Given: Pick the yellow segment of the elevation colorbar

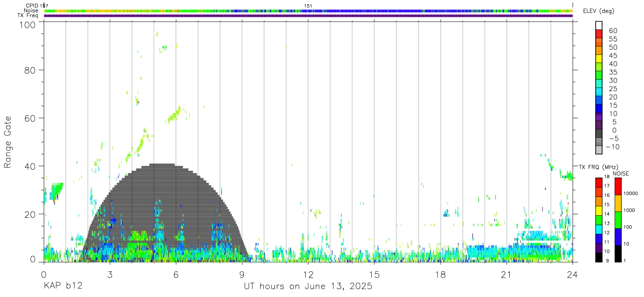Looking at the screenshot, I should 599,59.
